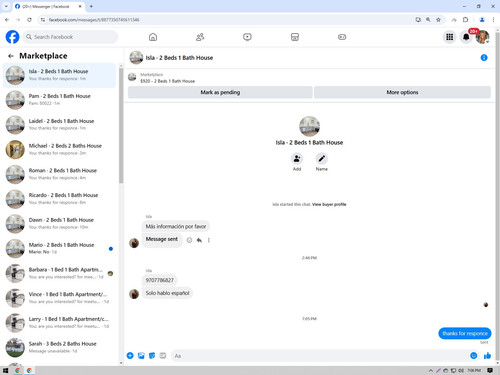The image size is (500, 375).
Task: Open Dawn - 2 Beds 1 Bath House chat
Action: coord(59,223)
